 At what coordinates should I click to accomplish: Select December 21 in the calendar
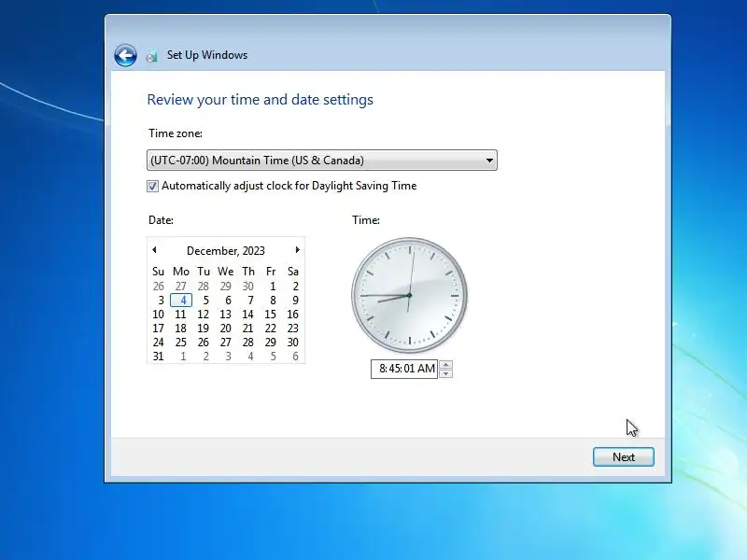(247, 329)
